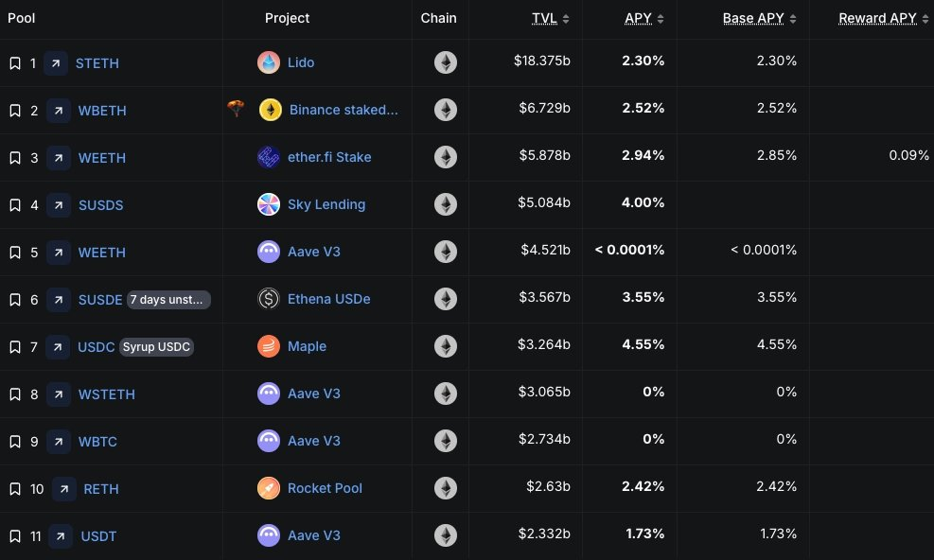Click the parachute icon next to Binance staked

238,109
